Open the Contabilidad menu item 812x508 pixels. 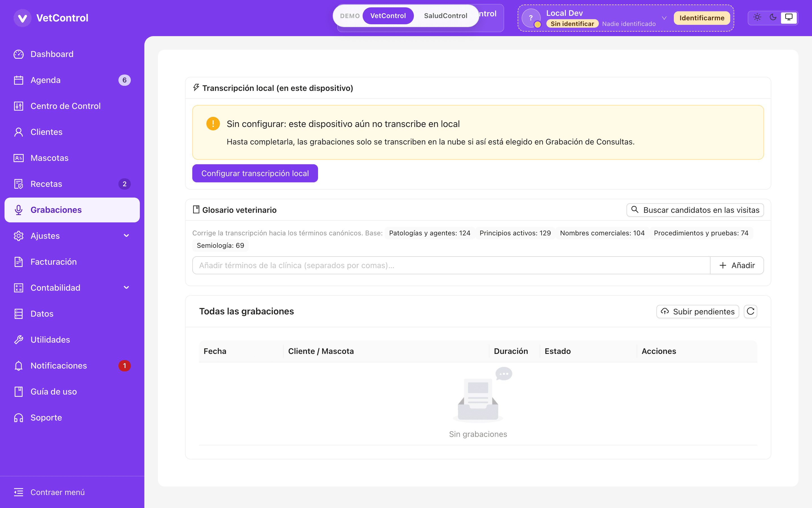click(x=72, y=288)
